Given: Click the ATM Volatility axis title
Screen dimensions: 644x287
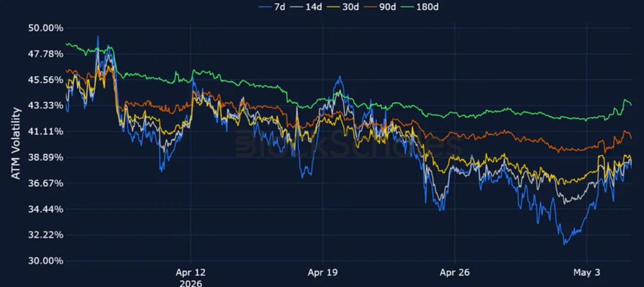Looking at the screenshot, I should (16, 143).
